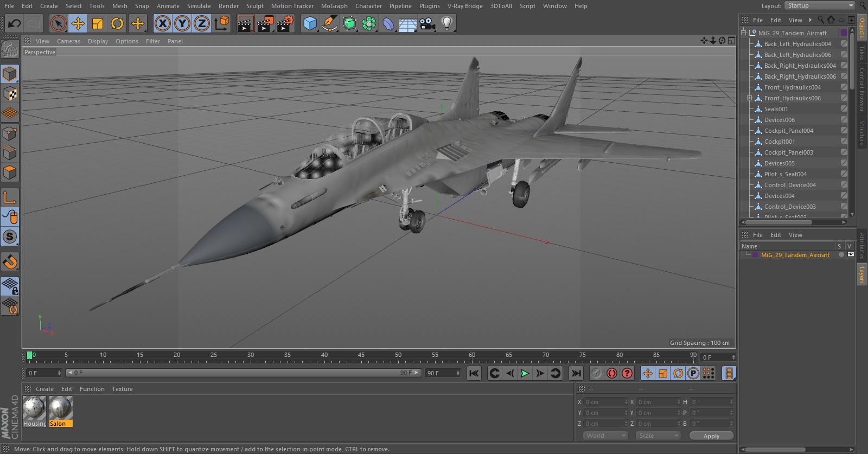This screenshot has height=454, width=868.
Task: Open the Scale mode dropdown
Action: pyautogui.click(x=658, y=436)
